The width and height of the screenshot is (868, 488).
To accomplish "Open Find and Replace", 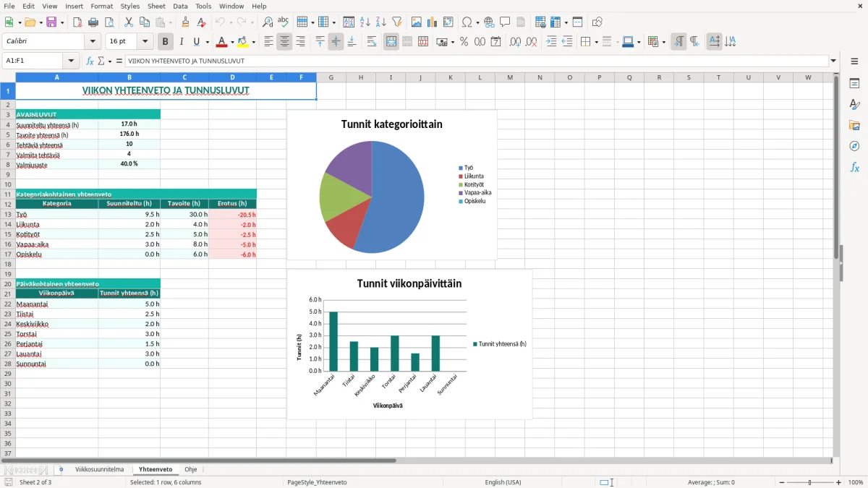I will [x=268, y=22].
